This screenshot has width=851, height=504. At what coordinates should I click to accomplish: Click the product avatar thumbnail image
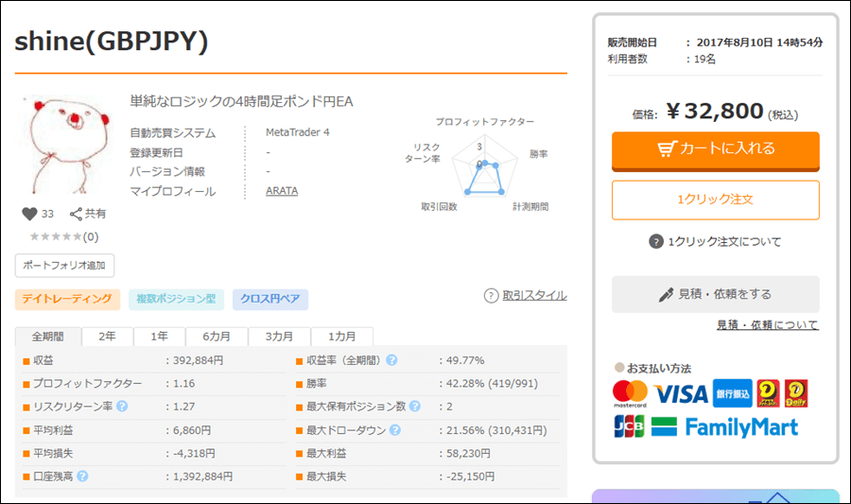[62, 146]
